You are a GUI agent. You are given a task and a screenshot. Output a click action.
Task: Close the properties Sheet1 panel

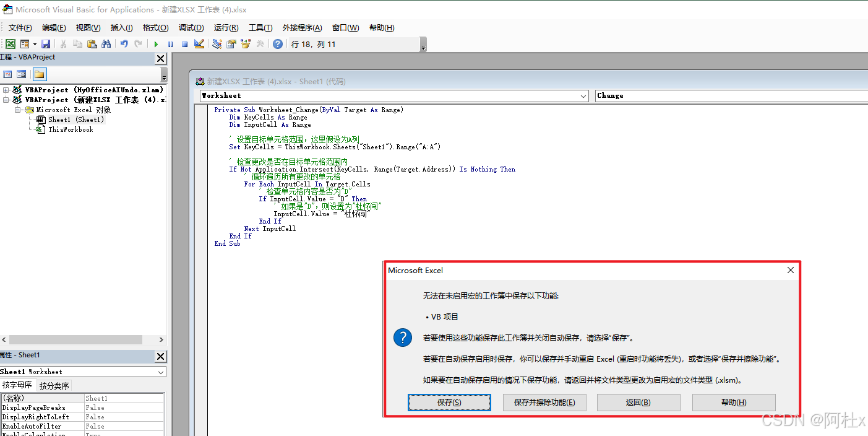pos(160,356)
